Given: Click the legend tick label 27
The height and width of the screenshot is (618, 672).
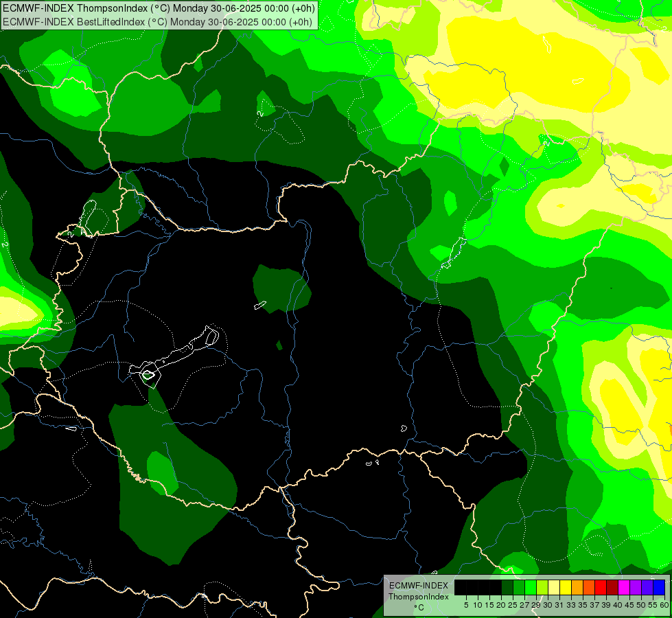Looking at the screenshot, I should [524, 605].
